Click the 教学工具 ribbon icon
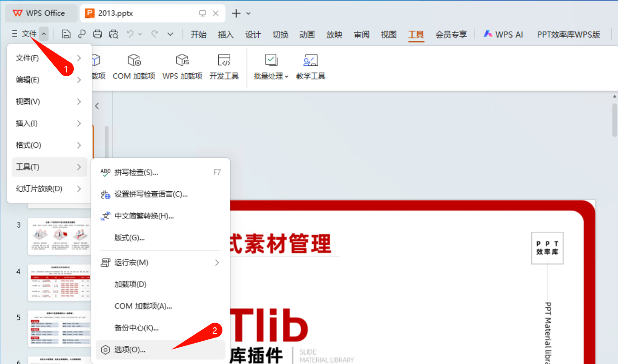This screenshot has height=364, width=618. pos(310,60)
